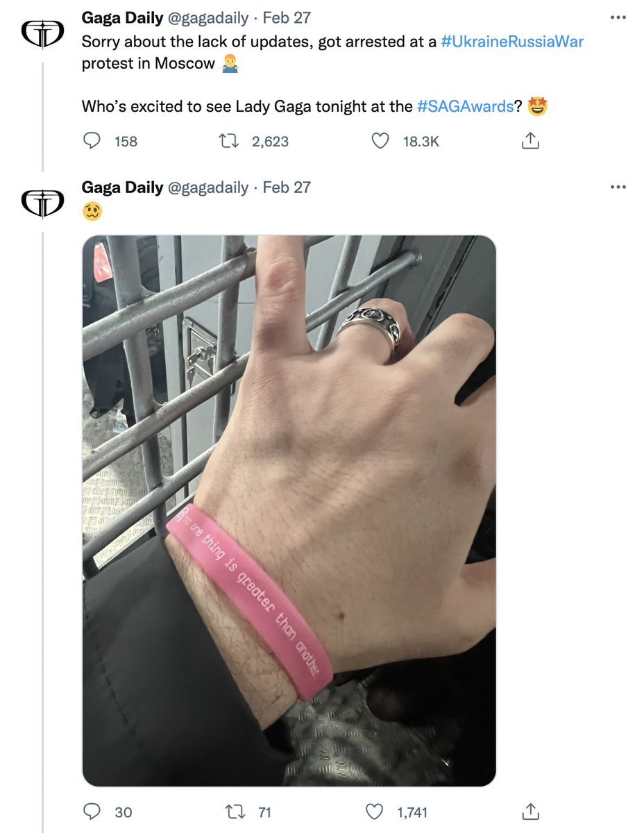Open the more options menu on the first tweet
The height and width of the screenshot is (833, 644).
click(x=617, y=17)
